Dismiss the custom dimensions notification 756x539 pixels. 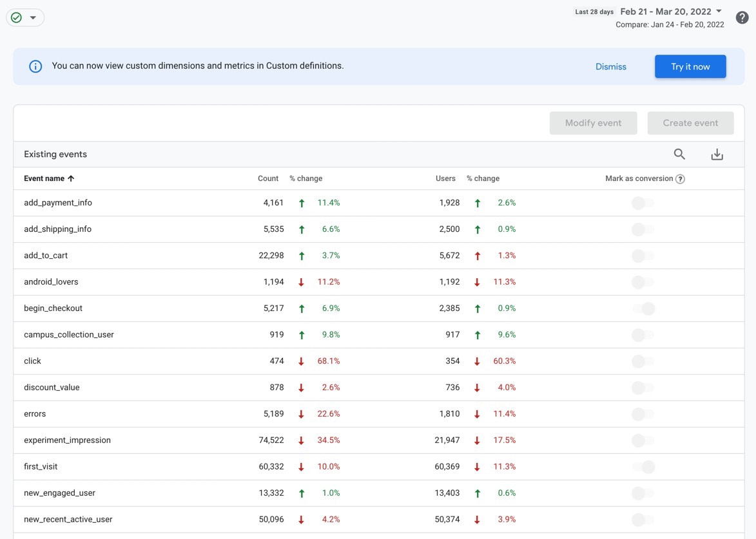pyautogui.click(x=610, y=66)
